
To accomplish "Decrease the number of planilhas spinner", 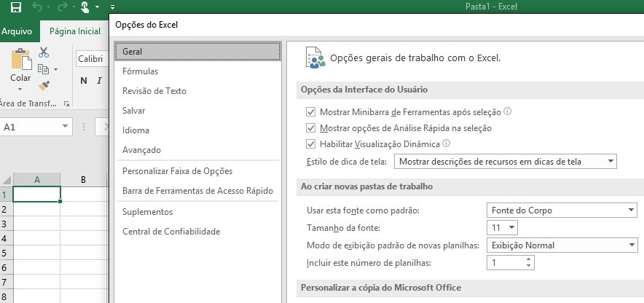I will [x=529, y=266].
